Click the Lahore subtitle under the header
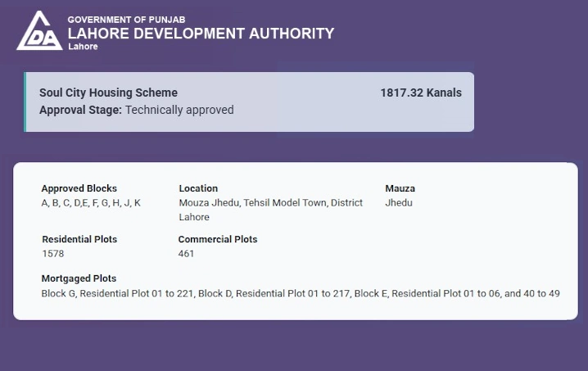Viewport: 588px width, 371px height. pos(83,47)
